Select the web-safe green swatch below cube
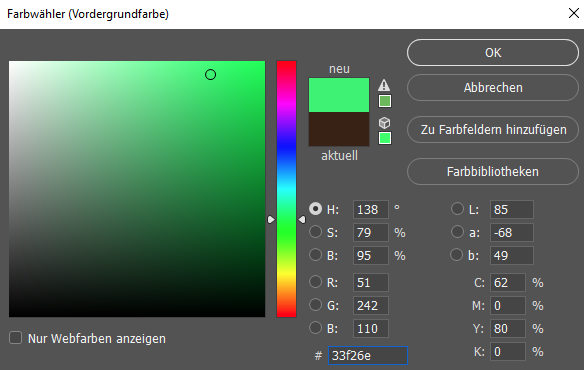The width and height of the screenshot is (584, 370). coord(385,138)
